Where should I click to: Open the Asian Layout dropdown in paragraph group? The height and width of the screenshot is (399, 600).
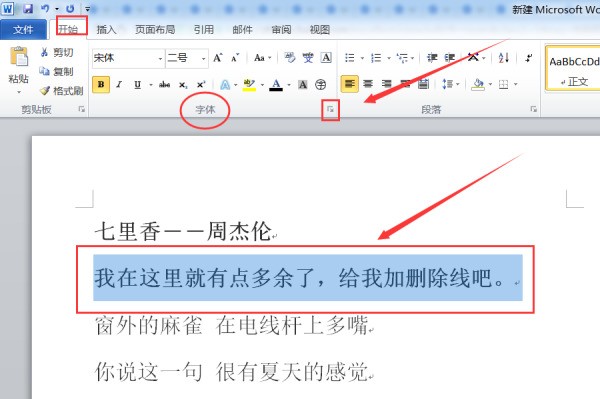click(x=476, y=58)
